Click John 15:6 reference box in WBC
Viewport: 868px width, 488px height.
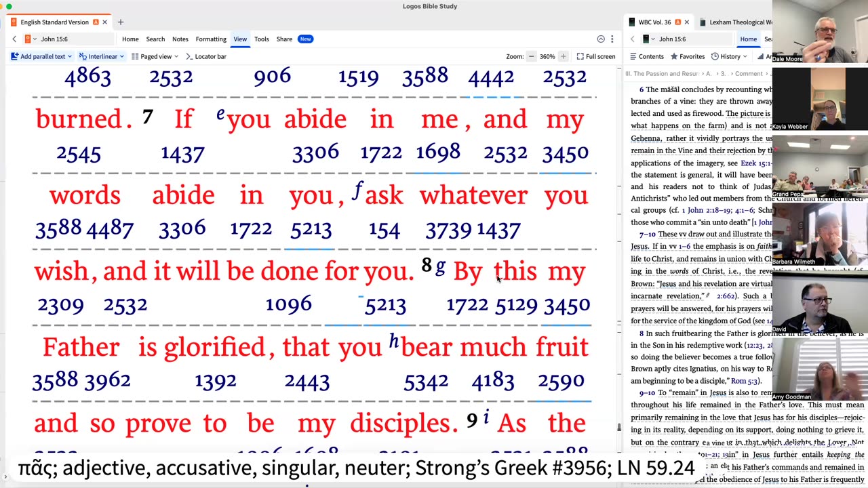695,39
